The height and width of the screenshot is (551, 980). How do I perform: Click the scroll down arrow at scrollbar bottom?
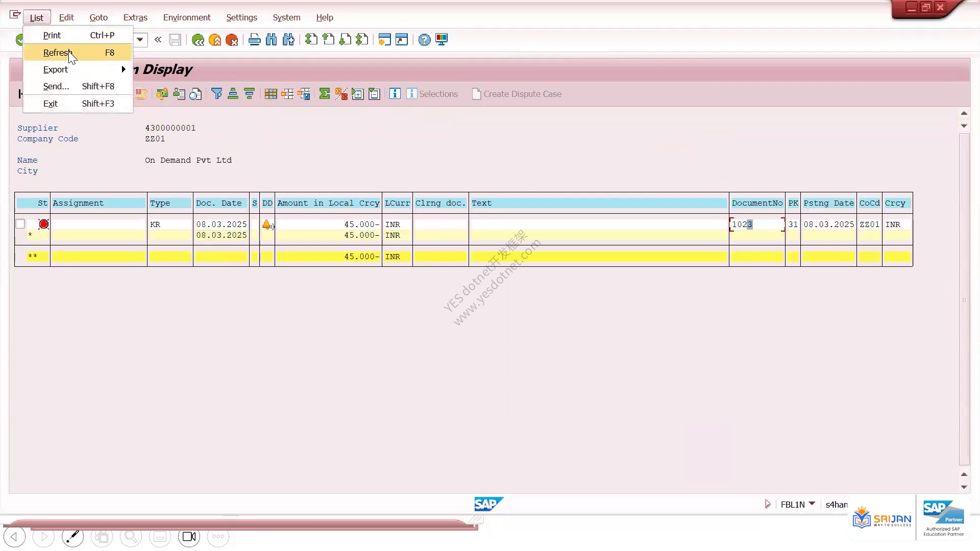[964, 487]
